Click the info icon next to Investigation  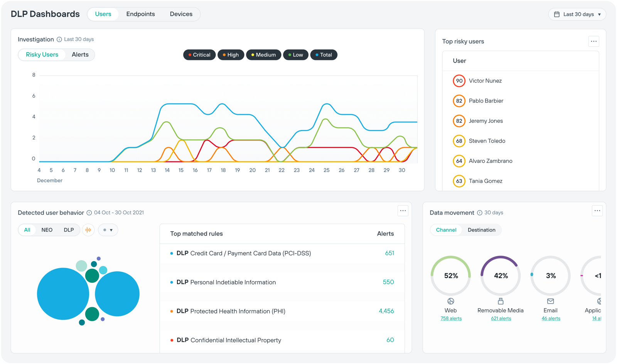coord(59,39)
